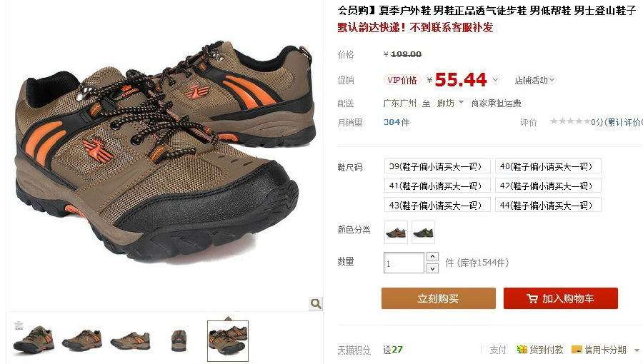This screenshot has width=643, height=364.
Task: Expand payment options arrow after 信用卡分期
Action: (x=637, y=350)
